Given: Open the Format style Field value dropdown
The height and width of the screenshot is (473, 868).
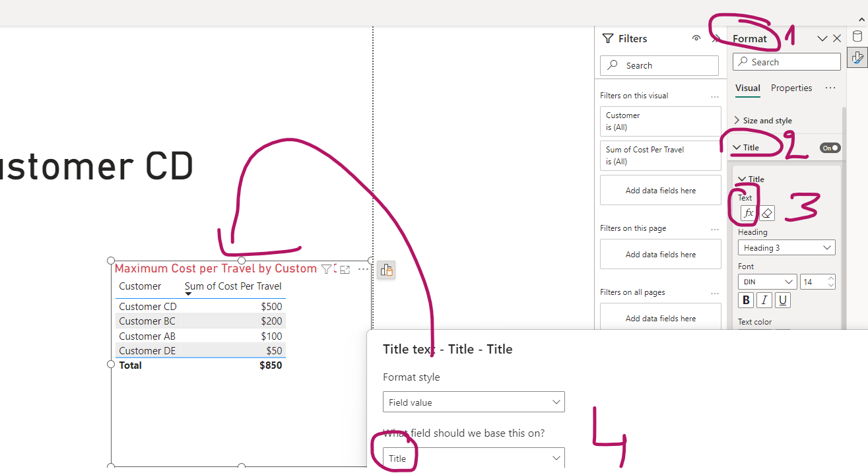Looking at the screenshot, I should click(x=474, y=402).
